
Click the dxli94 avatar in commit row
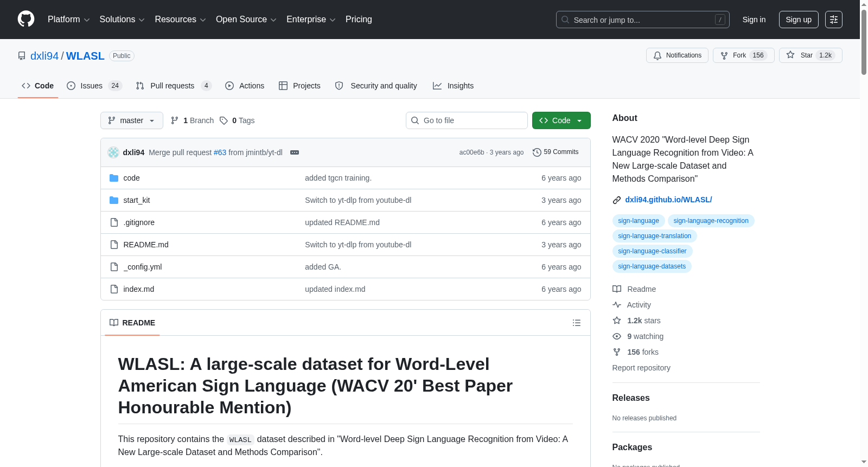point(113,152)
